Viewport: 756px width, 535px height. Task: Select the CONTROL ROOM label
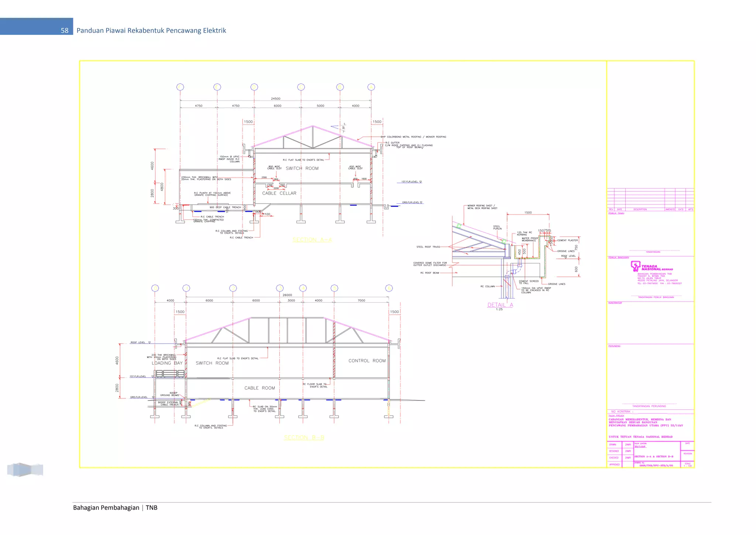pos(367,361)
